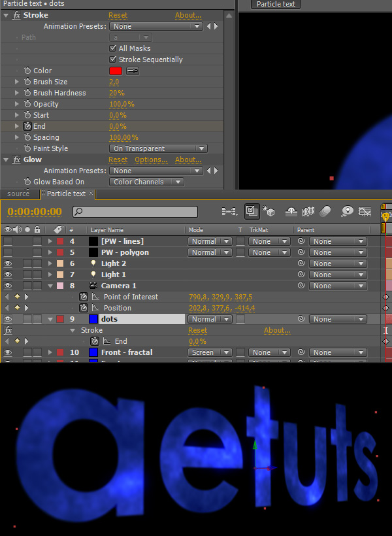This screenshot has height=536, width=392.
Task: Toggle the fx switch on the dots Stroke row
Action: coord(8,330)
